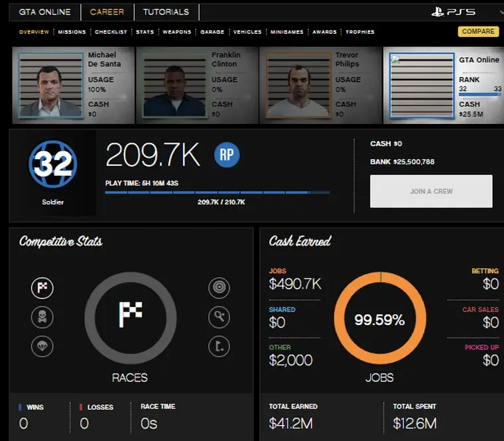
Task: Click the Competitive Stats heading
Action: pos(61,241)
